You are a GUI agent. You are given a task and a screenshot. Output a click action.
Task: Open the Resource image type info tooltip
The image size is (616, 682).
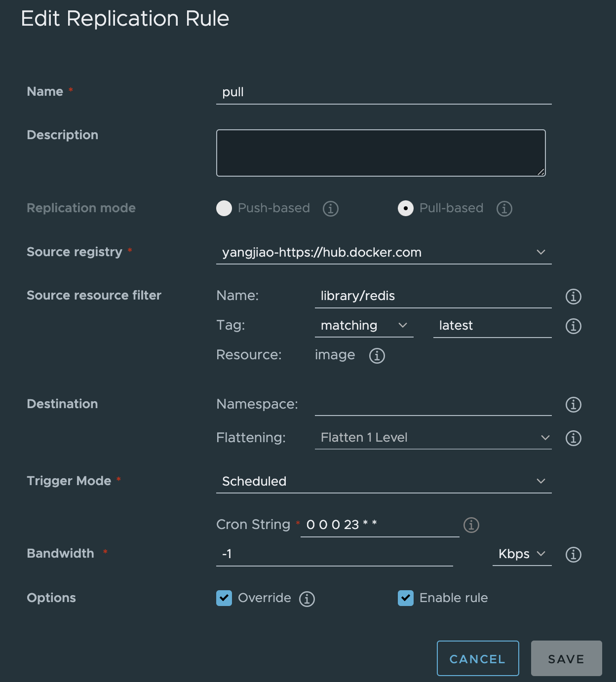point(376,355)
